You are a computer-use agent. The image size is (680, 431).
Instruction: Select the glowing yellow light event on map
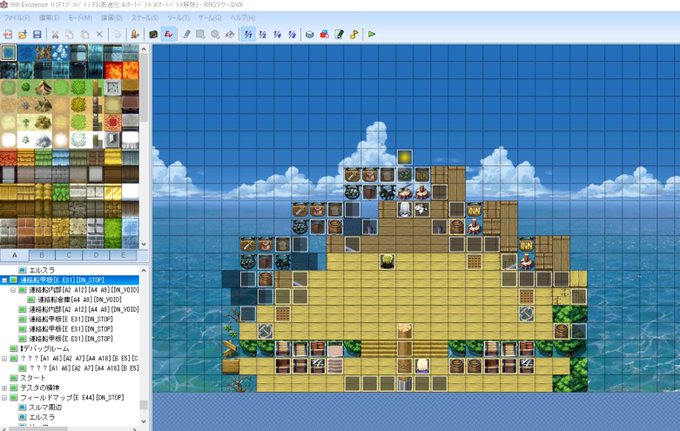pyautogui.click(x=404, y=157)
